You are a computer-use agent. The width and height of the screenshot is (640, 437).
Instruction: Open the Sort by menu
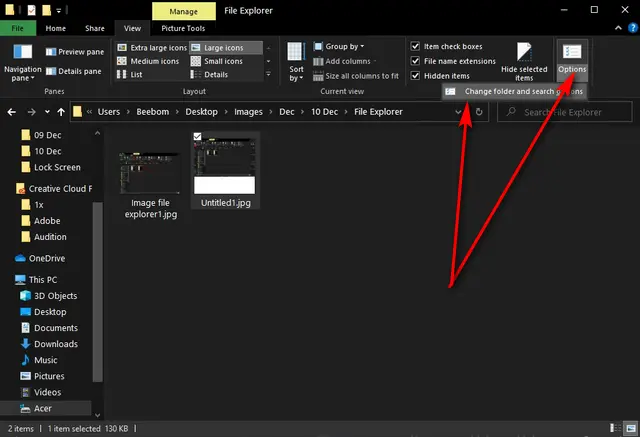[296, 62]
